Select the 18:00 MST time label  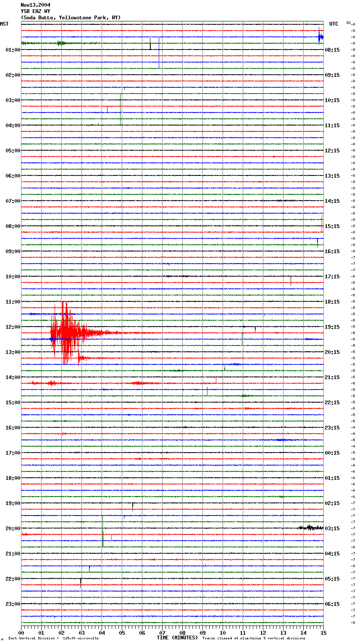[x=13, y=478]
